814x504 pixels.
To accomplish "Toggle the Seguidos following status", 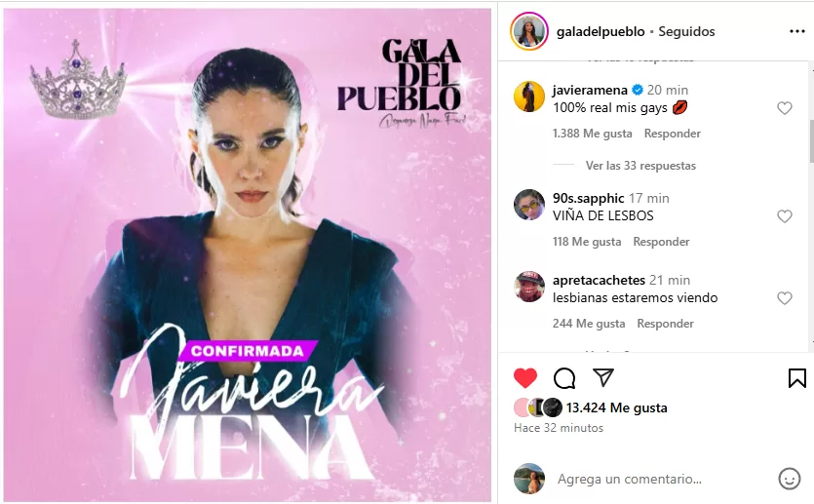I will [x=686, y=31].
